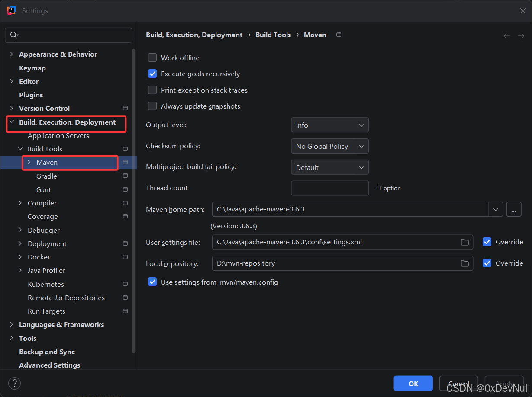Click project-level icon on Coverage row
Image resolution: width=532 pixels, height=397 pixels.
tap(126, 216)
